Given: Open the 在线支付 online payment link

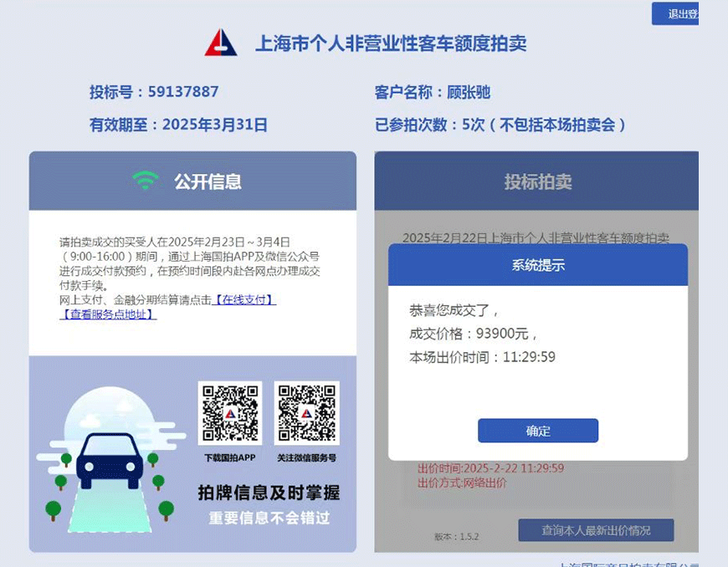Looking at the screenshot, I should coord(244,299).
